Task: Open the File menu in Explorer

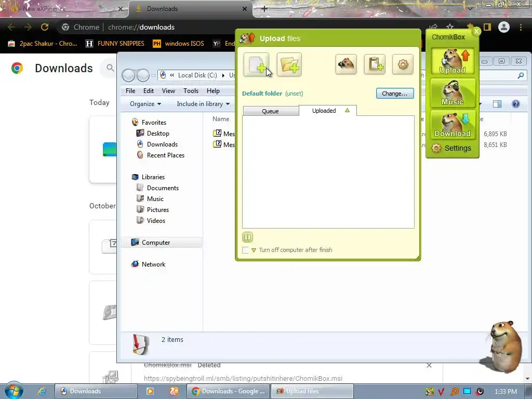Action: point(130,91)
